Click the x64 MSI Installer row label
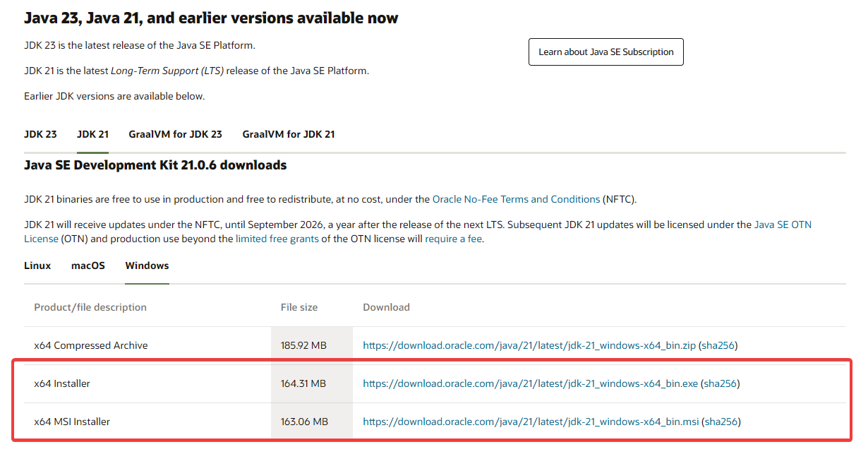This screenshot has height=471, width=868. point(72,422)
